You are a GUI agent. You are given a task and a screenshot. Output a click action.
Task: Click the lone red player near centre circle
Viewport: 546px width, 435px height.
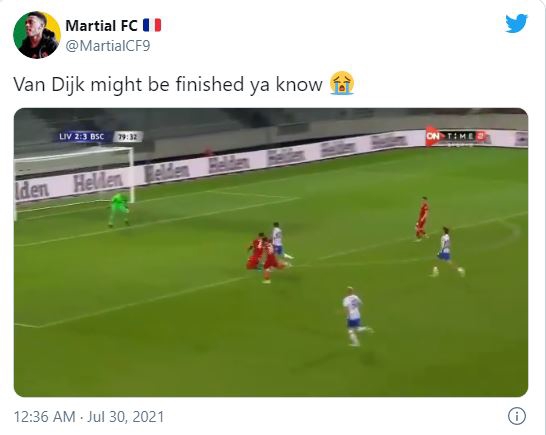coord(422,219)
